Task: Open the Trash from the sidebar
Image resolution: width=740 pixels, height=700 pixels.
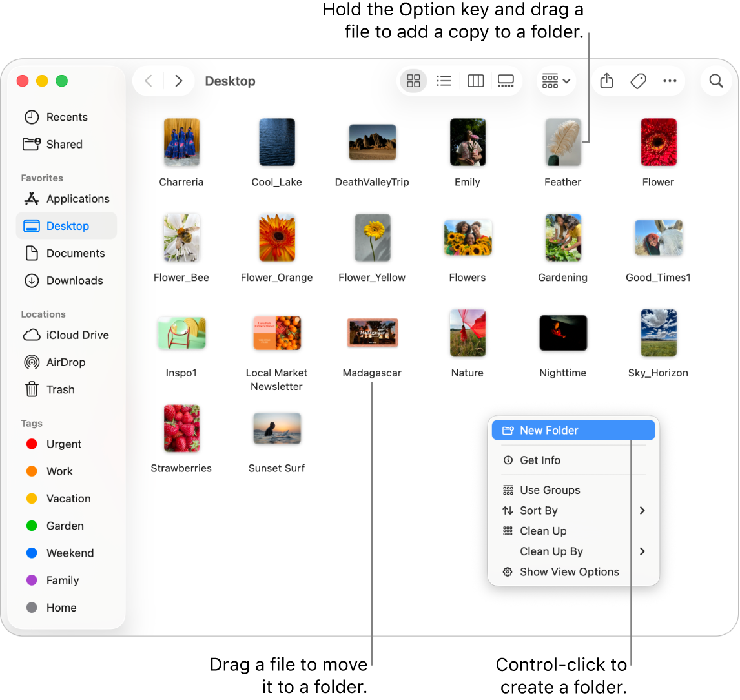Action: pos(59,389)
